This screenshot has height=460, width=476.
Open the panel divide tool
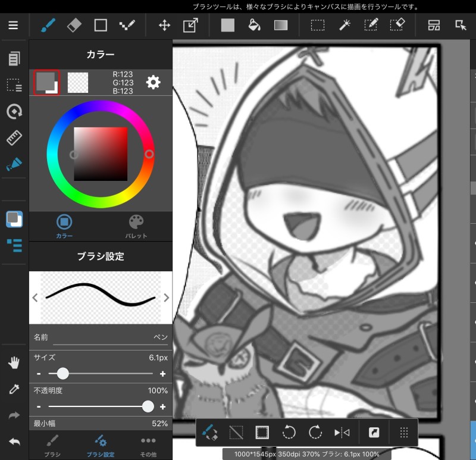[x=434, y=25]
